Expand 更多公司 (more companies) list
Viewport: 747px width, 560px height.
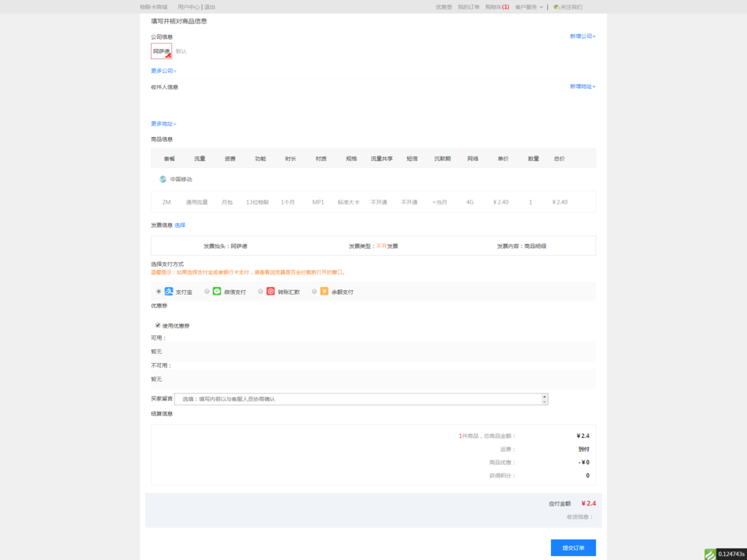coord(163,71)
